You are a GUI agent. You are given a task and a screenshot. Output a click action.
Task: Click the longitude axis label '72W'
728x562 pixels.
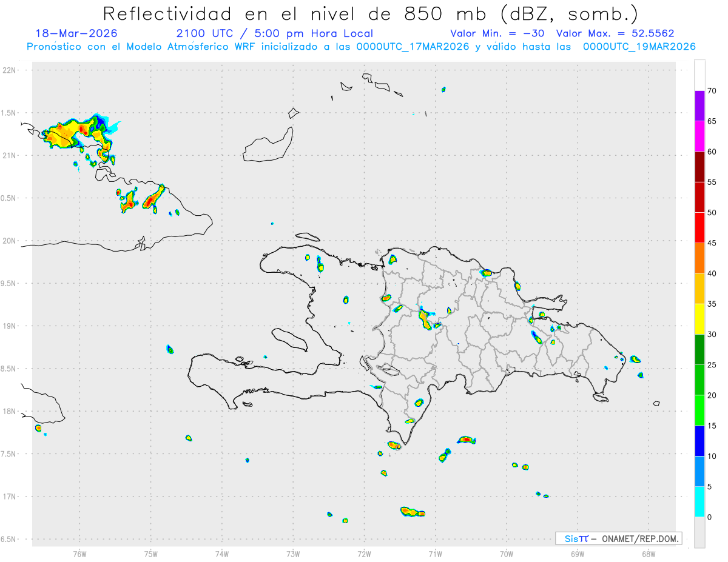(x=364, y=554)
